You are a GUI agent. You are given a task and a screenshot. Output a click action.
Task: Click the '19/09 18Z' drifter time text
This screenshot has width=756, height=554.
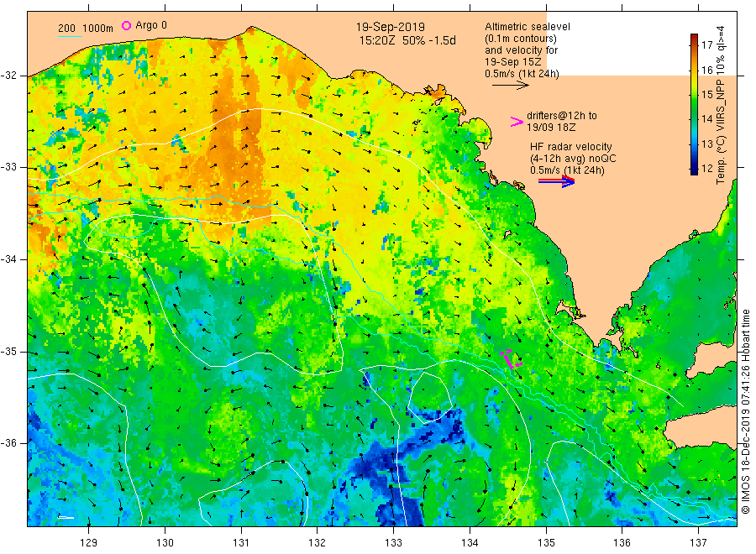[550, 128]
